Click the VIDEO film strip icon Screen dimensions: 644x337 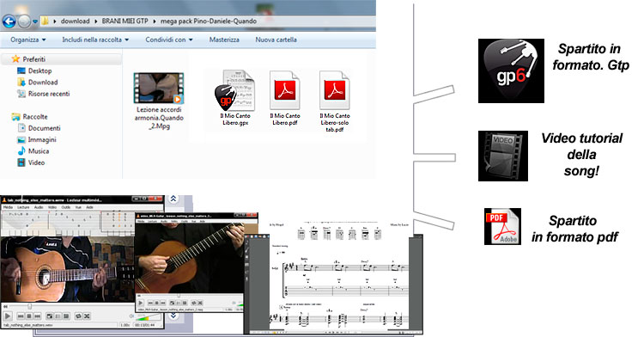503,156
